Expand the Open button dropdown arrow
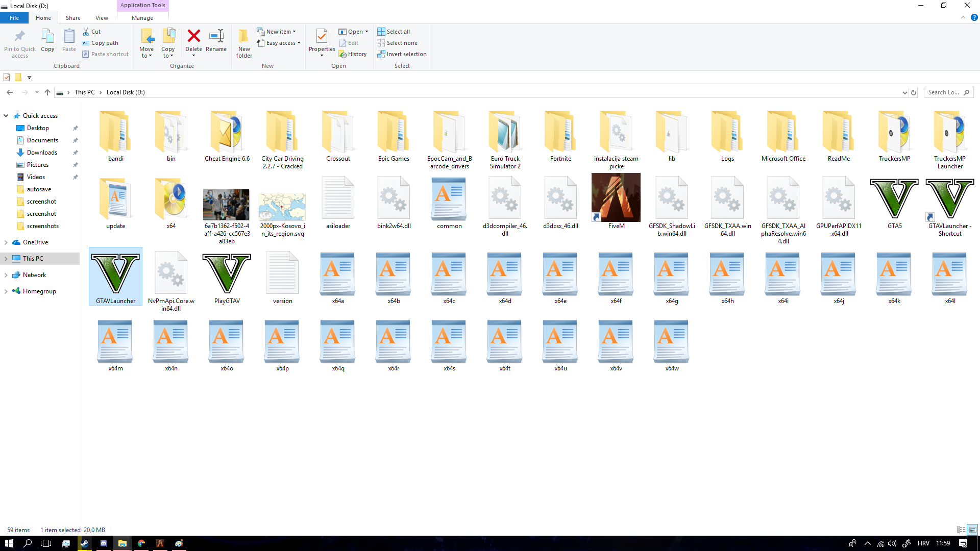The height and width of the screenshot is (551, 980). [366, 32]
